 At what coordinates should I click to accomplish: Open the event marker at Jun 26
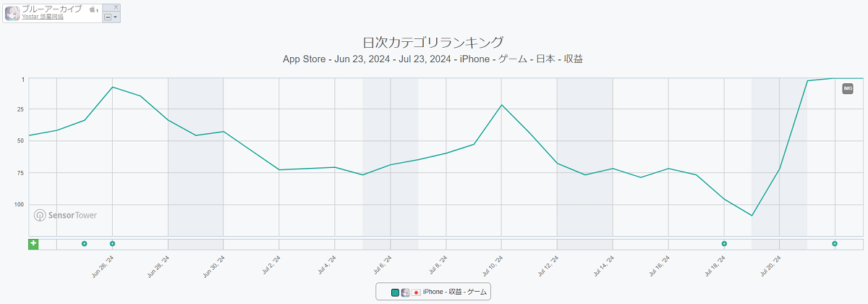[x=112, y=244]
